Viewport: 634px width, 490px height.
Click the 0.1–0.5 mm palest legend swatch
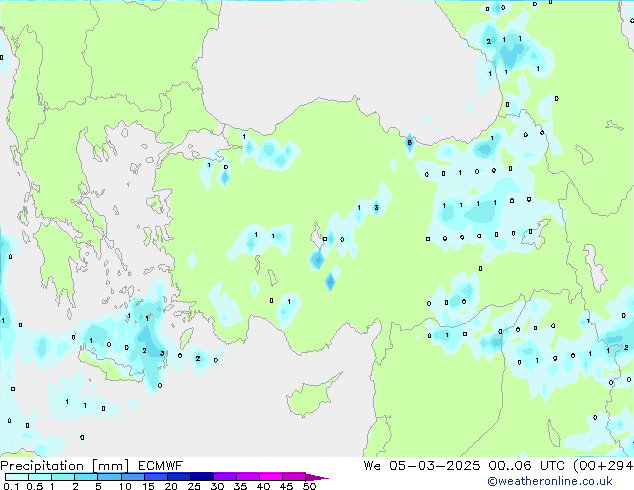coord(17,477)
